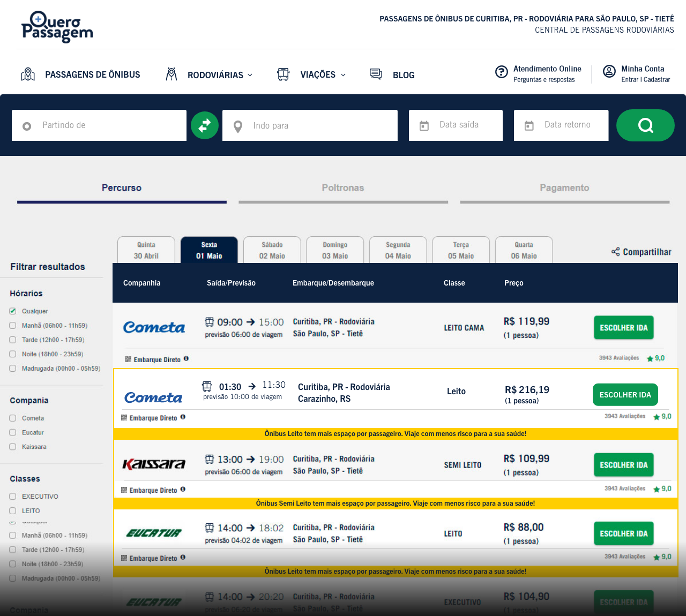Viewport: 686px width, 616px height.
Task: Click the rating star on the 13:00 Kaissara trip
Action: pyautogui.click(x=657, y=489)
